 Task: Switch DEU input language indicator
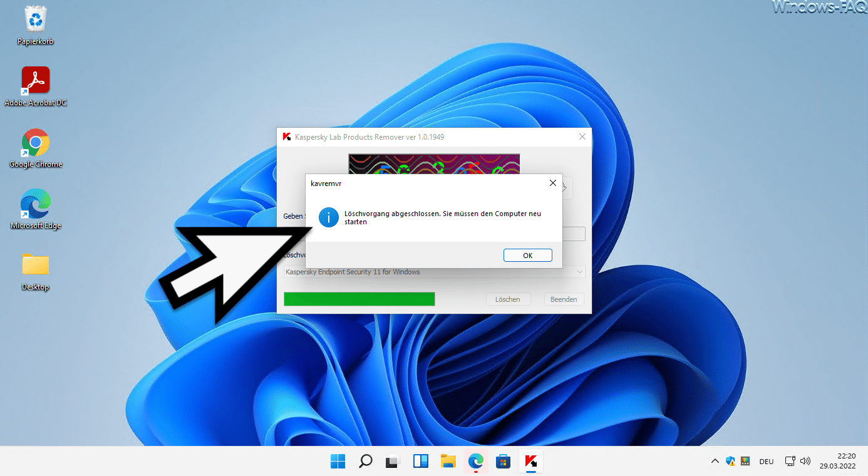coord(767,462)
